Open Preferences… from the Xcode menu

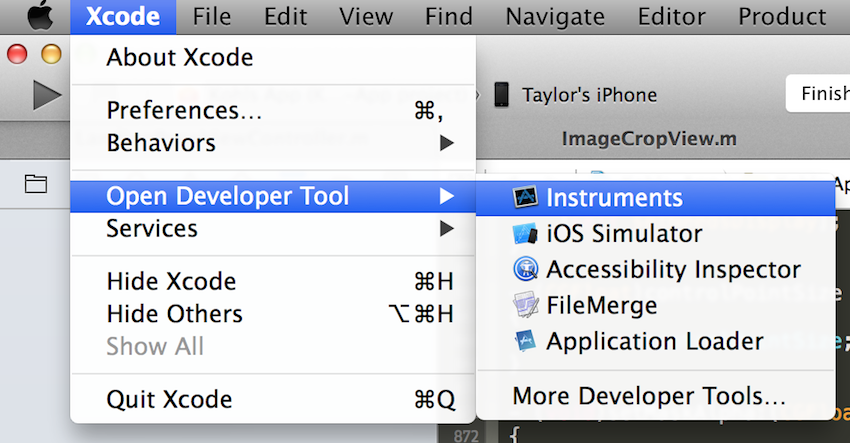(x=273, y=111)
